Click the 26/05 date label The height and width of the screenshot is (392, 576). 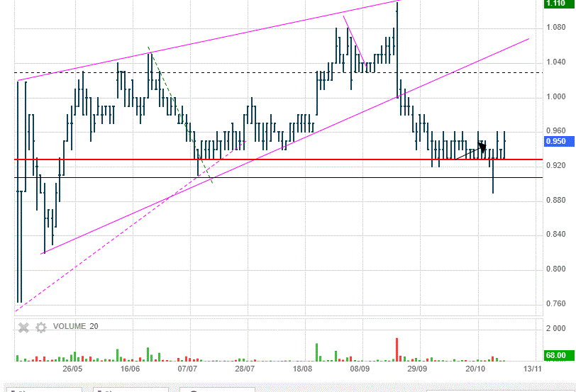72,369
